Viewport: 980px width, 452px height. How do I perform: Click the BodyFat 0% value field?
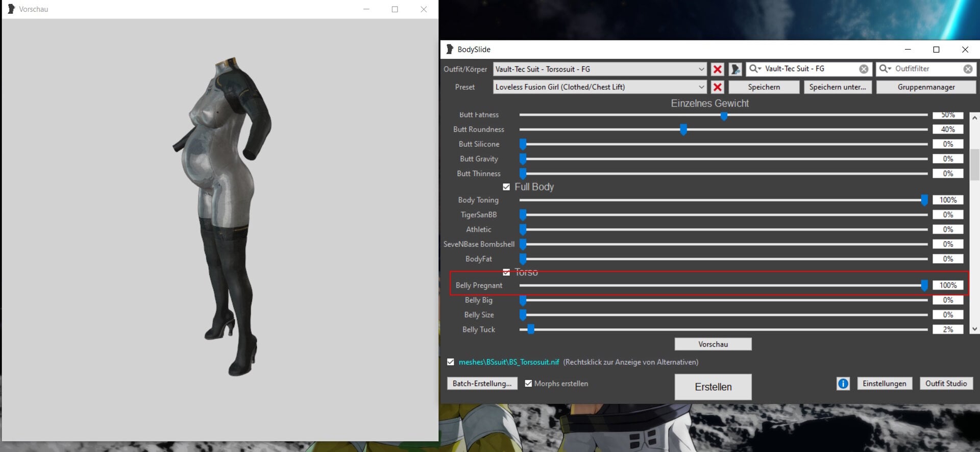click(948, 259)
